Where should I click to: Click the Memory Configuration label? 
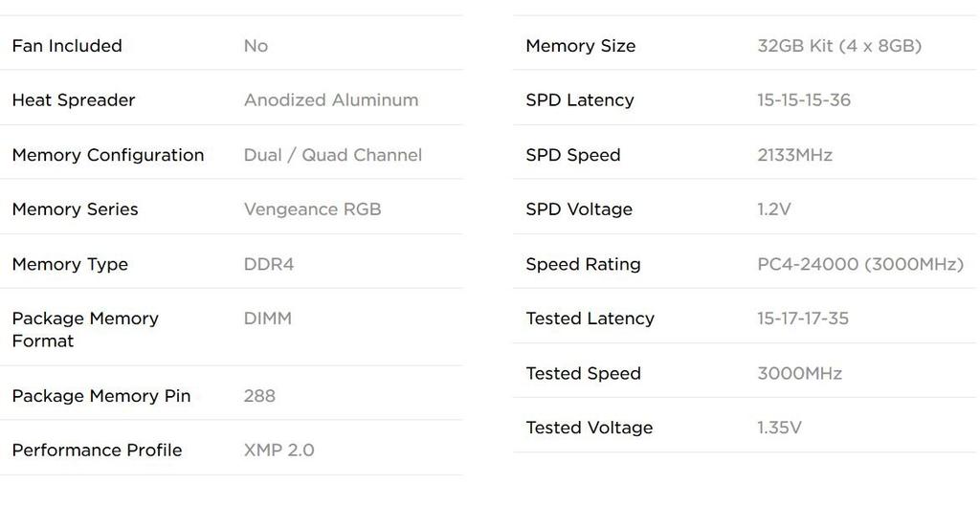108,155
